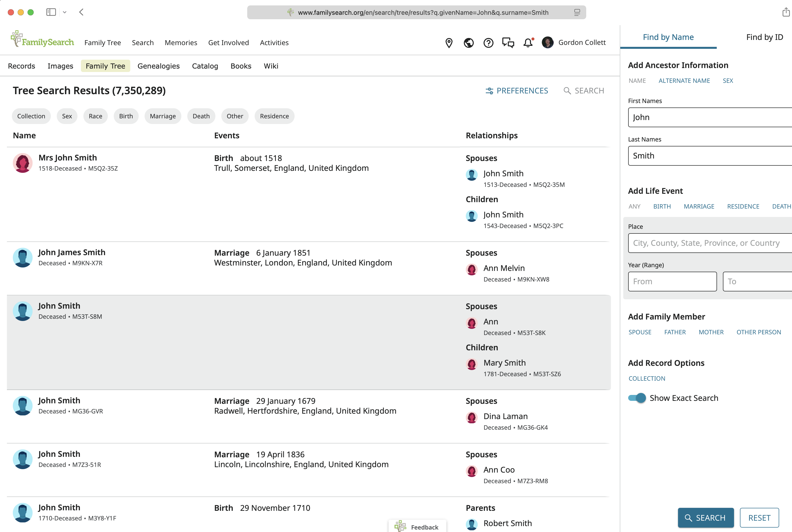792x532 pixels.
Task: Open the Residence filter chip
Action: point(274,116)
